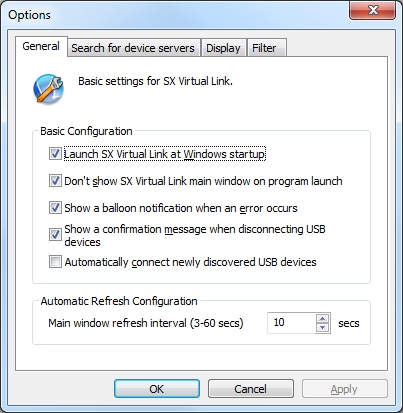This screenshot has width=403, height=413.
Task: Select the Filter tab
Action: (x=266, y=48)
